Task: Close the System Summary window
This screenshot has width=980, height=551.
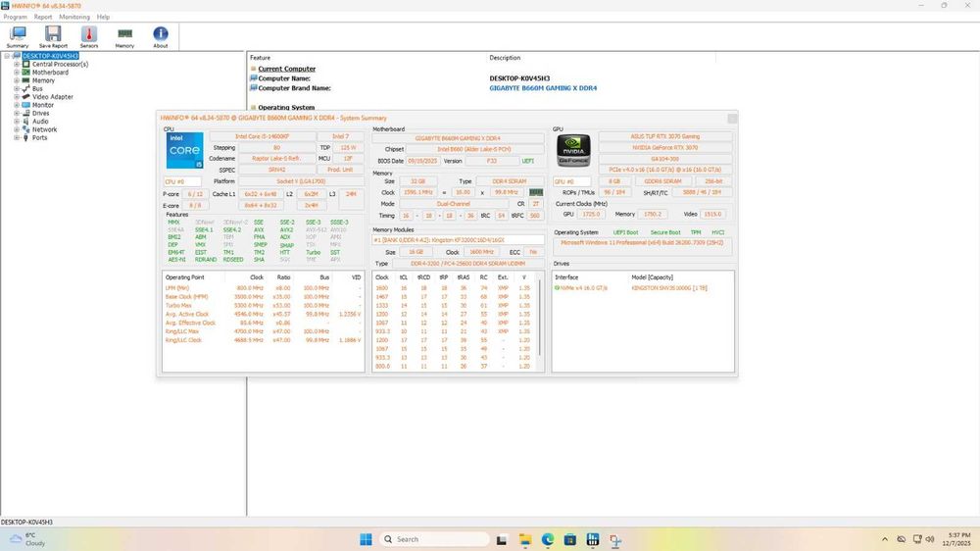Action: pyautogui.click(x=732, y=119)
